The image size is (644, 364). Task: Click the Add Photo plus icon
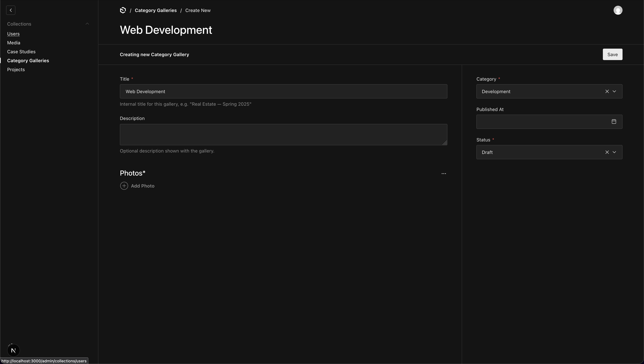pos(124,186)
